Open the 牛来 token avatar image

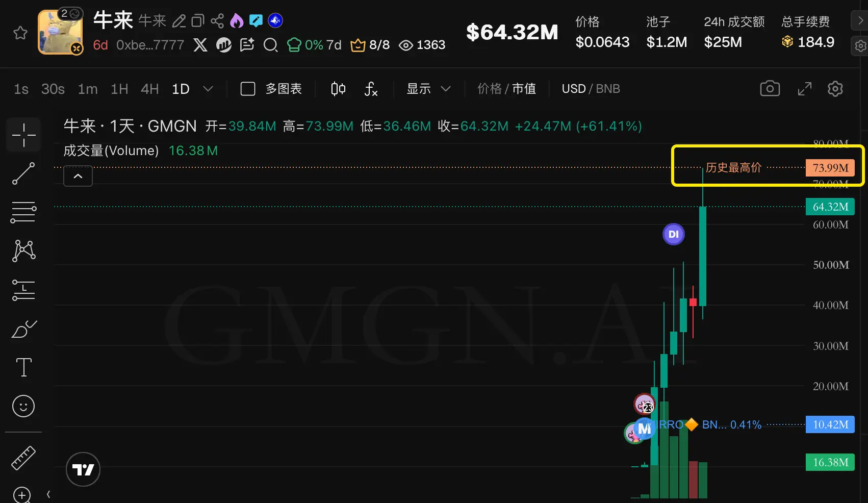click(x=60, y=32)
